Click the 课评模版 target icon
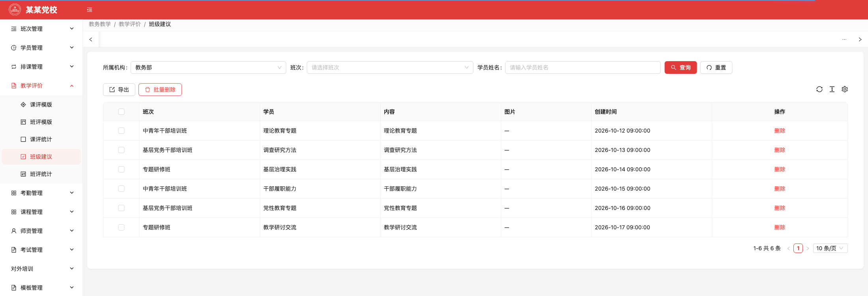 click(x=23, y=105)
